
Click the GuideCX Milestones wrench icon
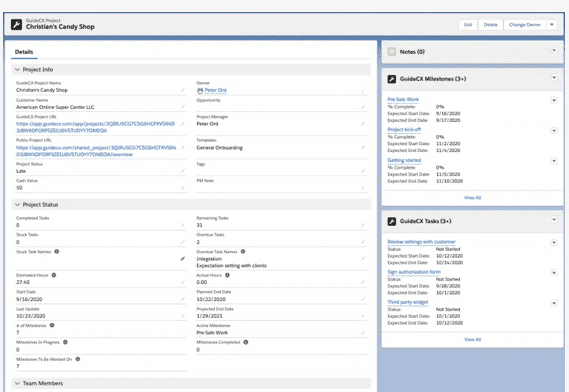[392, 79]
